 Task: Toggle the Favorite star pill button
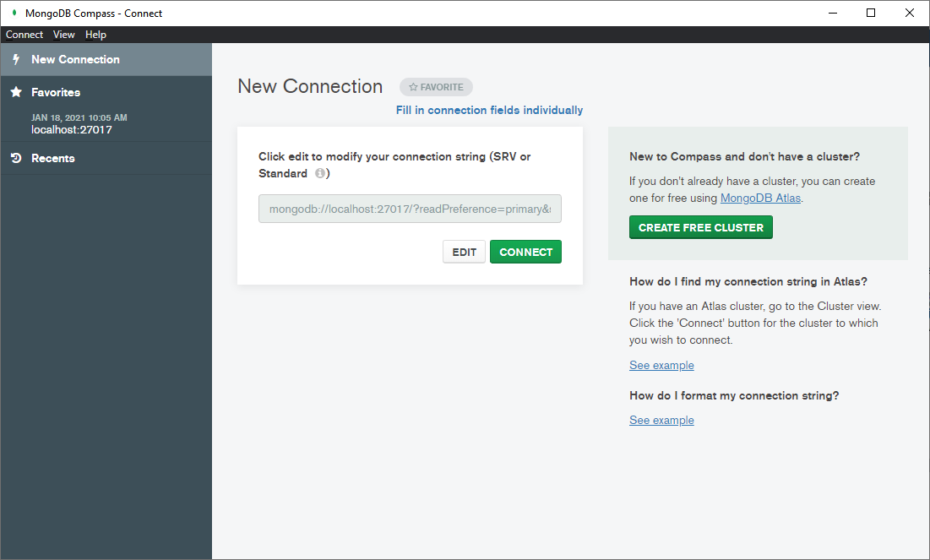pyautogui.click(x=436, y=87)
